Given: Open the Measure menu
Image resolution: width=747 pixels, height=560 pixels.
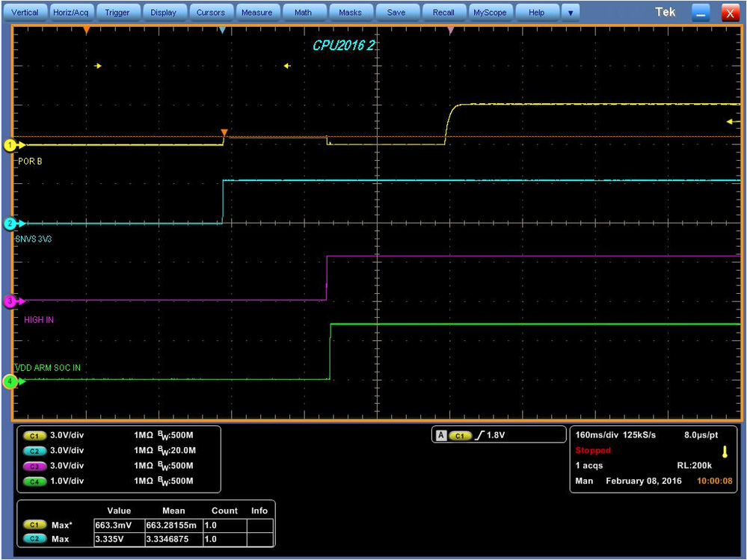Looking at the screenshot, I should pos(256,13).
